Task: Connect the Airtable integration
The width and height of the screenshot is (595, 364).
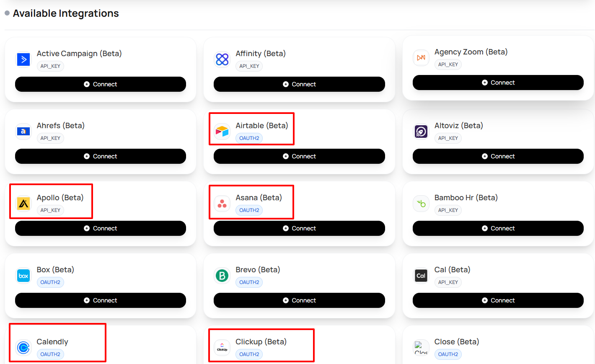Action: point(299,156)
